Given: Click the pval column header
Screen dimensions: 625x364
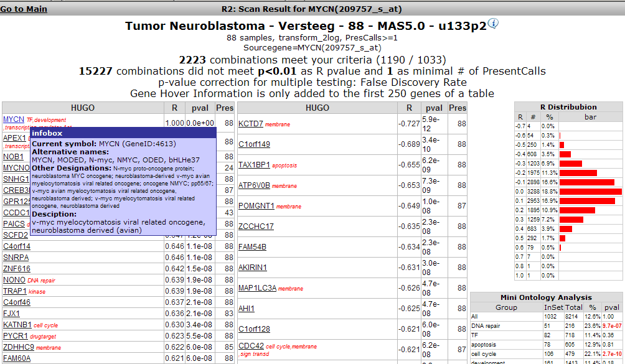Looking at the screenshot, I should pyautogui.click(x=200, y=108).
